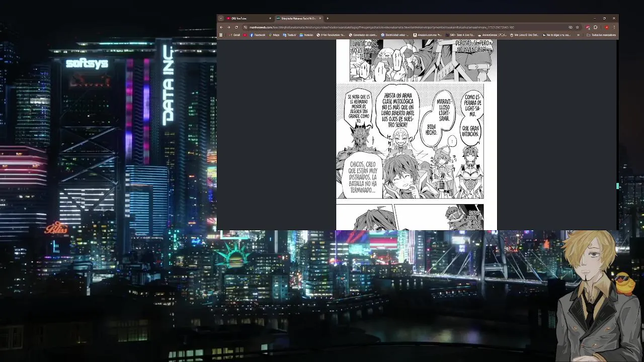Close the YouTube tab

[x=270, y=19]
